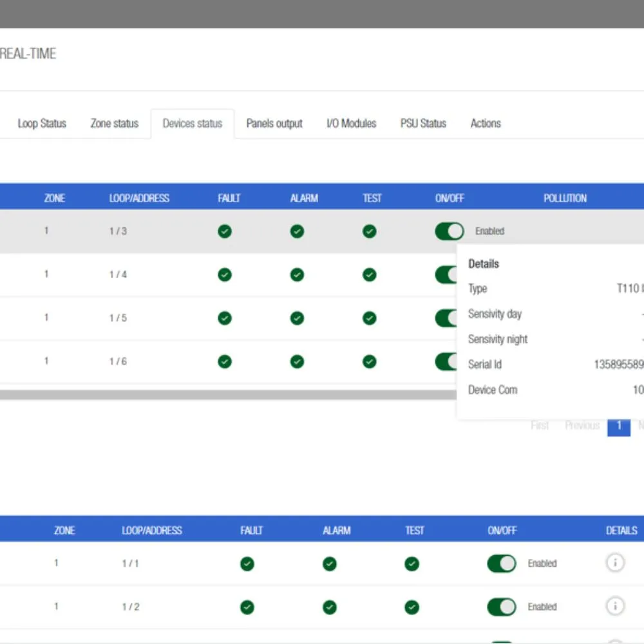The height and width of the screenshot is (644, 644).
Task: Click the horizontal scrollbar under upper table
Action: tap(228, 395)
